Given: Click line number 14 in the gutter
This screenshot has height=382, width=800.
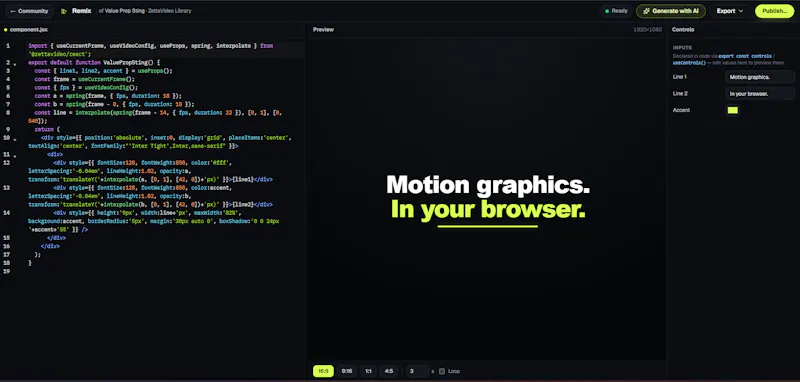Looking at the screenshot, I should [7, 213].
